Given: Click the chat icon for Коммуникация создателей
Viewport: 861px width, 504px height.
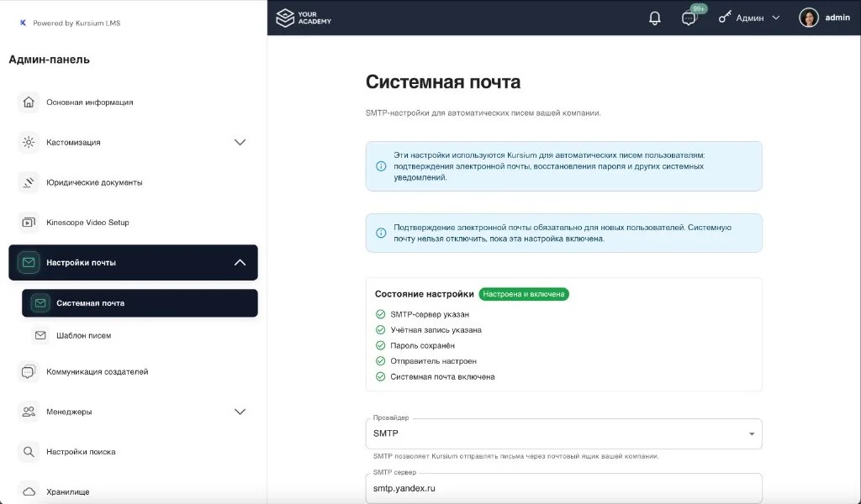Looking at the screenshot, I should pyautogui.click(x=29, y=372).
